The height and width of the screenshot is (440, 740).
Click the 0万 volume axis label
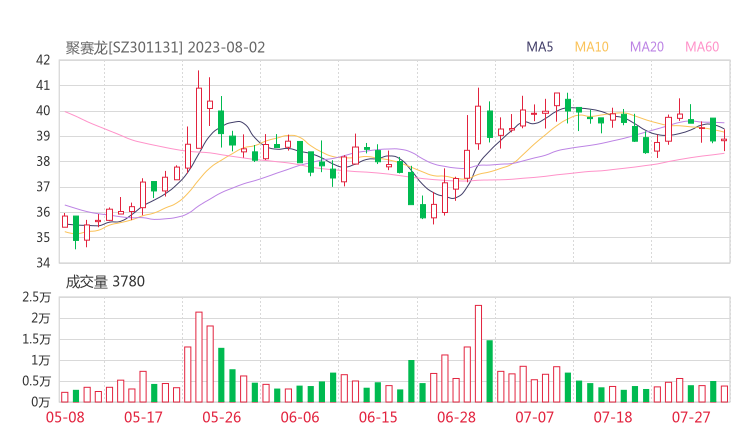(x=41, y=402)
